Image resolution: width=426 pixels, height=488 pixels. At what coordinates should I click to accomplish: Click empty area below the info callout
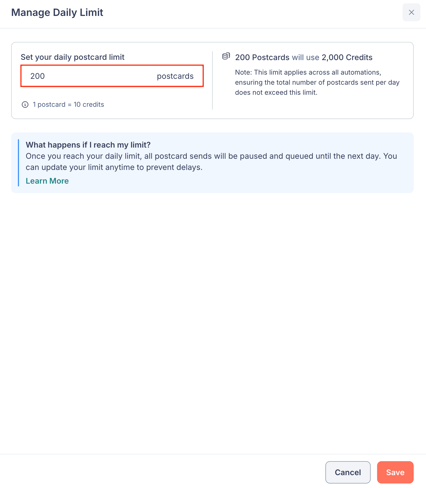point(213,320)
